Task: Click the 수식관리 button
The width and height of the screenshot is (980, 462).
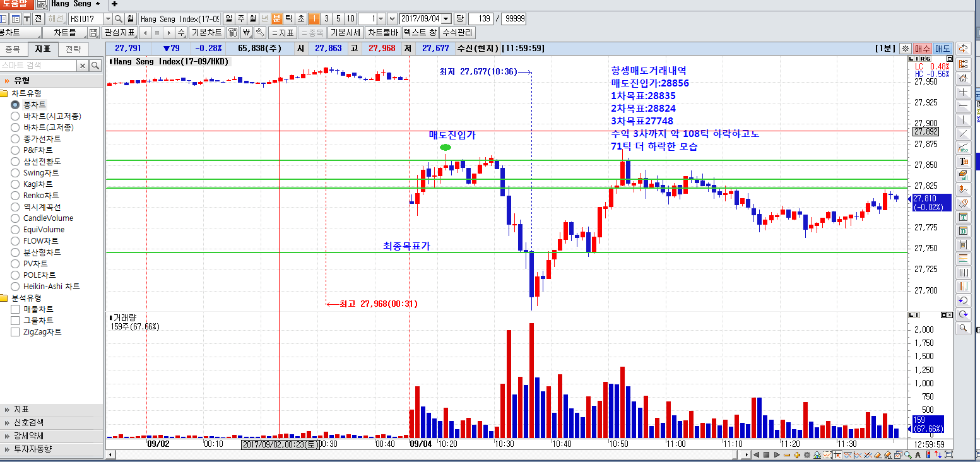Action: [458, 32]
